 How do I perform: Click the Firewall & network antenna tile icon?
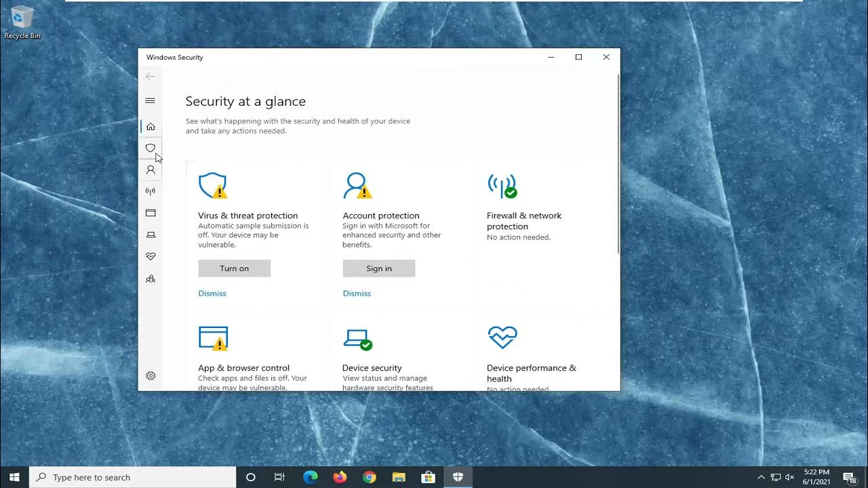click(502, 186)
